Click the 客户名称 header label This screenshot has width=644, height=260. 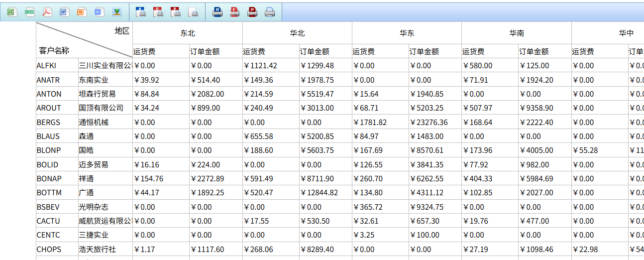pos(54,50)
